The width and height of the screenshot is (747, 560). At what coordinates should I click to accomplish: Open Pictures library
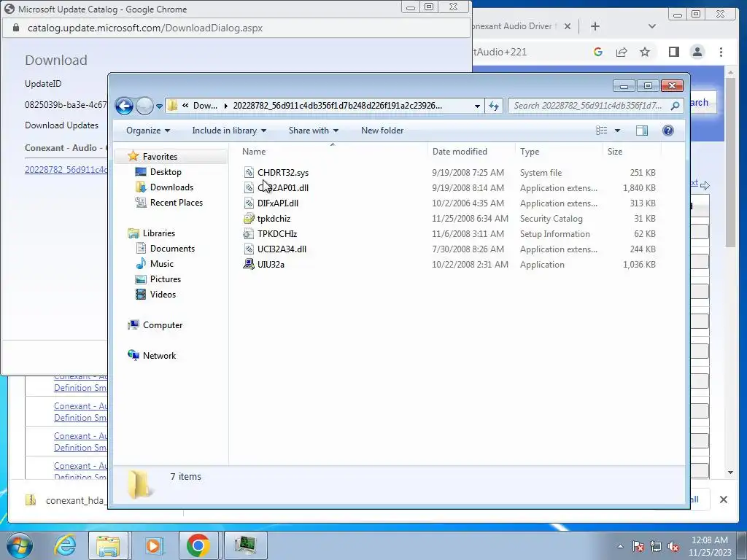point(166,279)
